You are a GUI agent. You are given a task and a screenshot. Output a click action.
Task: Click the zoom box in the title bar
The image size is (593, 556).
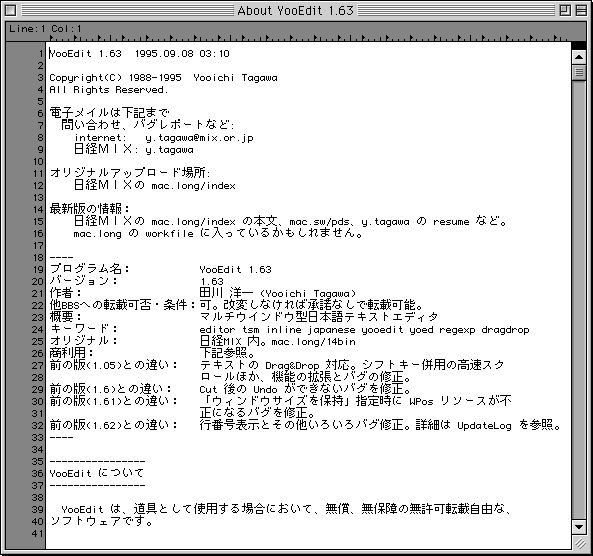[565, 10]
